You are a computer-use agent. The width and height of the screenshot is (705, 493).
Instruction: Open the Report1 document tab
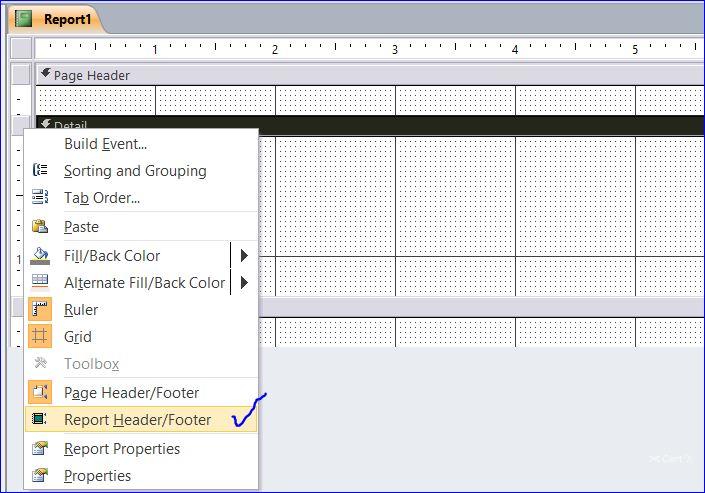tap(66, 19)
